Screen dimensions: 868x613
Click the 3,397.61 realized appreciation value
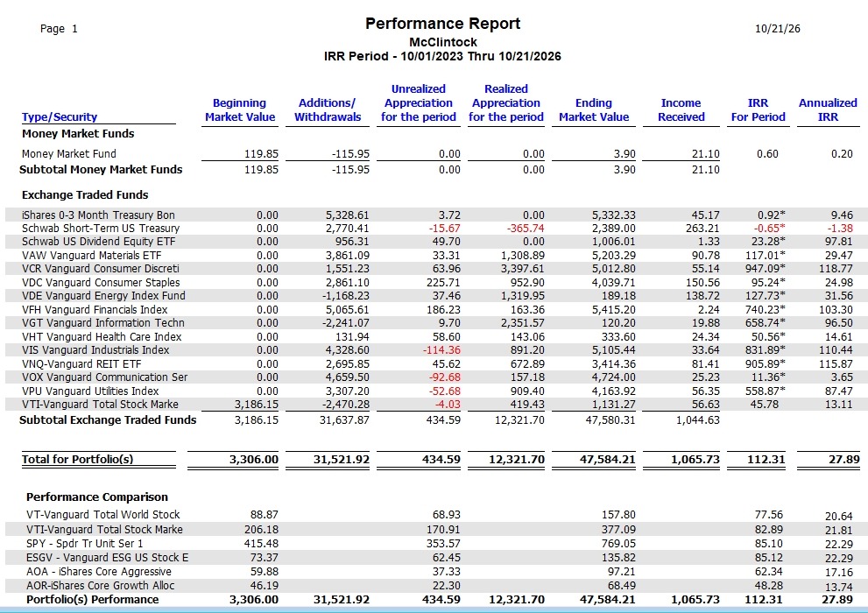pyautogui.click(x=522, y=268)
